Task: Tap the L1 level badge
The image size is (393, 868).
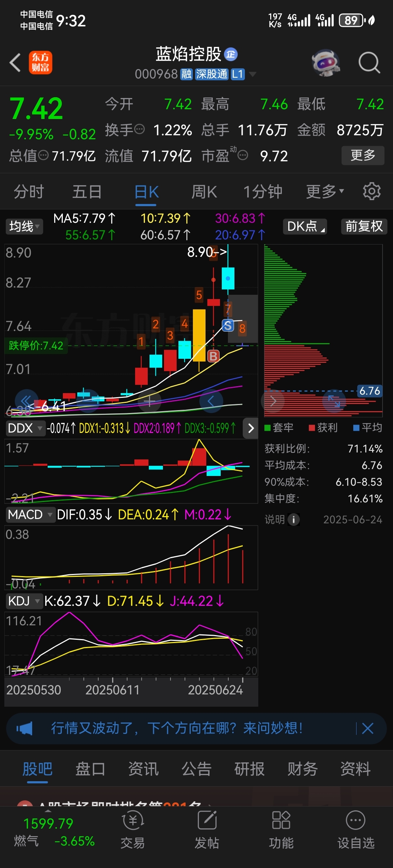Action: point(238,74)
